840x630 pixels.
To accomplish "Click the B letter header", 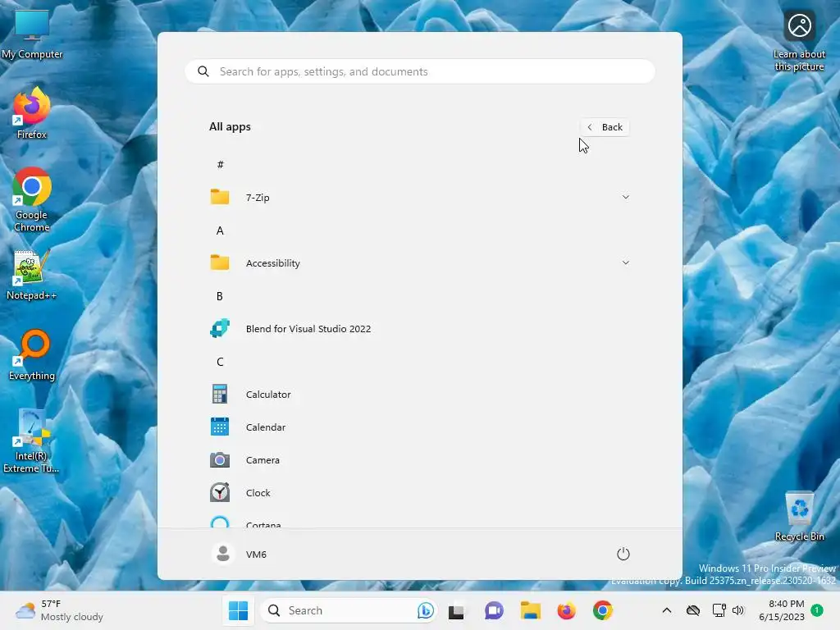I will tap(220, 296).
